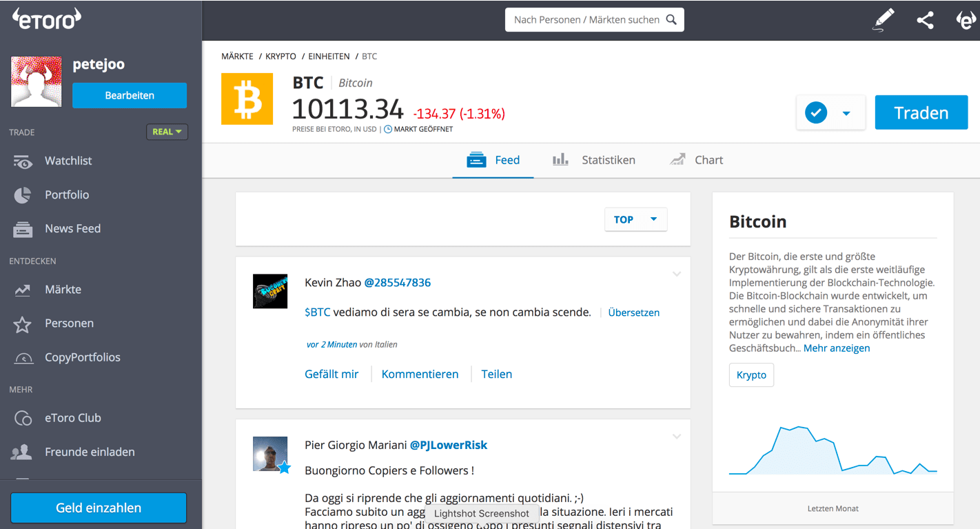This screenshot has height=529, width=980.
Task: Switch to the Feed tab
Action: (x=493, y=160)
